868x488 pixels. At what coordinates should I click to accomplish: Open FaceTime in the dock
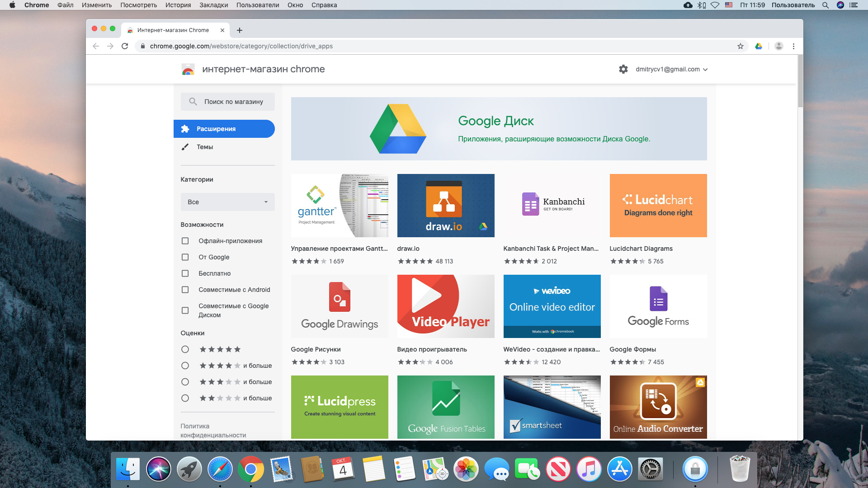pos(528,469)
